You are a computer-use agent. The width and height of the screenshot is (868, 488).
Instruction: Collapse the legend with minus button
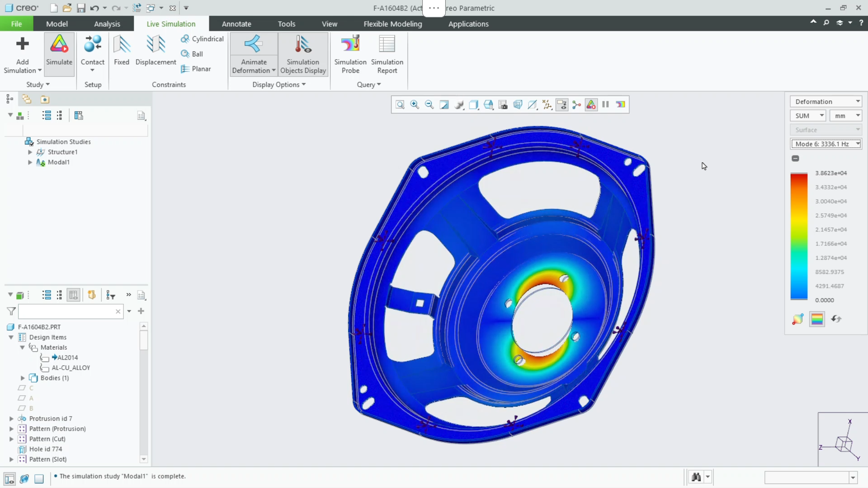tap(795, 159)
